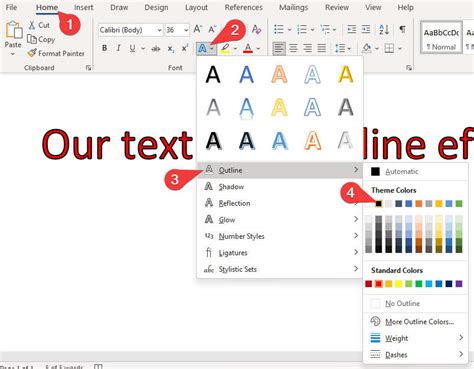The width and height of the screenshot is (474, 369).
Task: Expand the Reflection submenu
Action: tap(279, 203)
